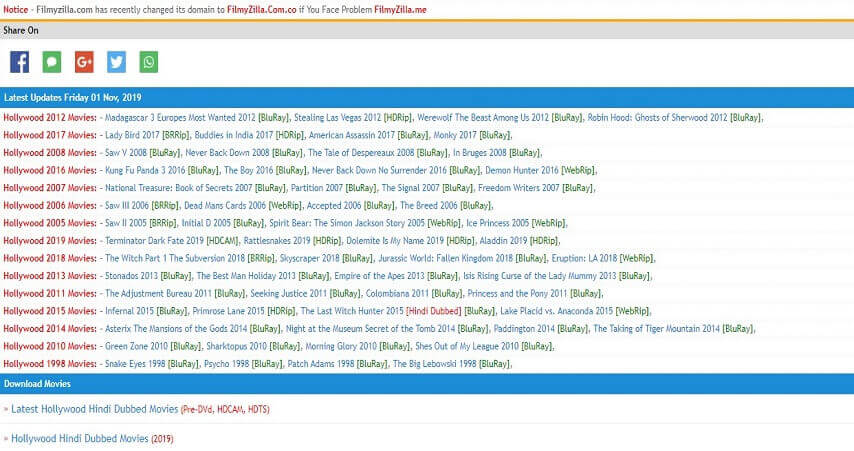Open Lake Placid vs. Anaconda 2015
Viewport: 854px width, 451px height.
click(575, 311)
